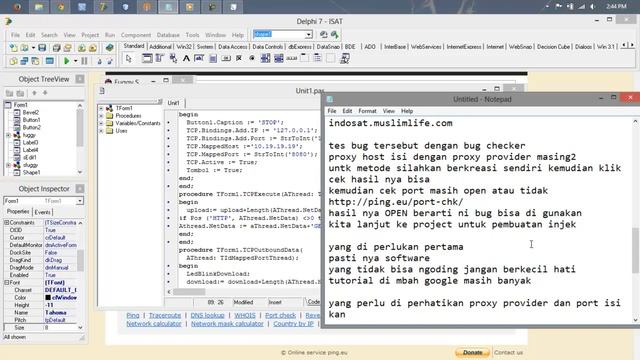Viewport: 640px width, 360px height.
Task: Pick the MainMenu component icon
Action: (x=160, y=59)
